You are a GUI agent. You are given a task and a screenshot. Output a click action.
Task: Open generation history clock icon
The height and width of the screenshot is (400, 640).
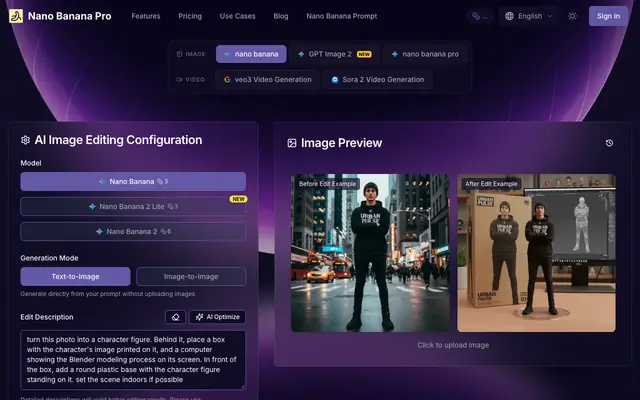point(609,143)
